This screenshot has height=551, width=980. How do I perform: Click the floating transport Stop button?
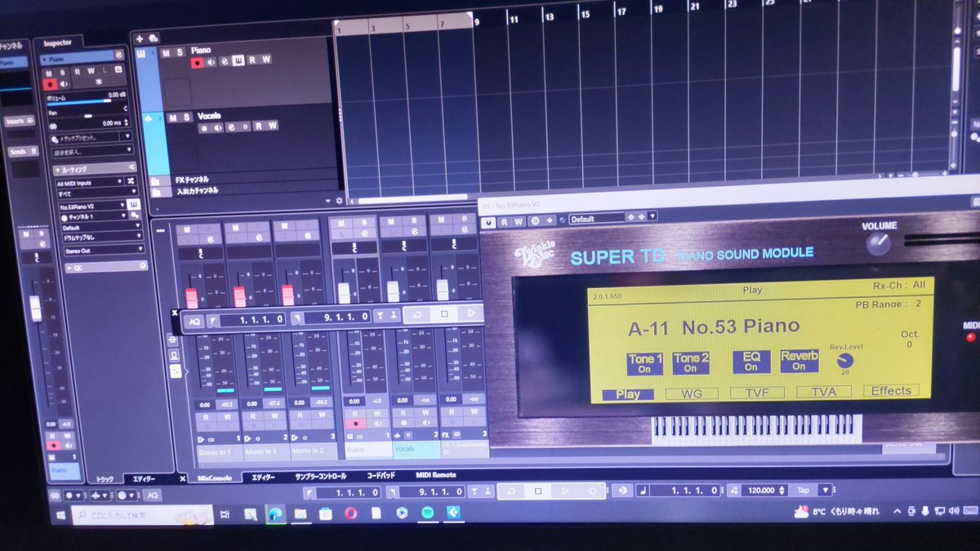(446, 314)
